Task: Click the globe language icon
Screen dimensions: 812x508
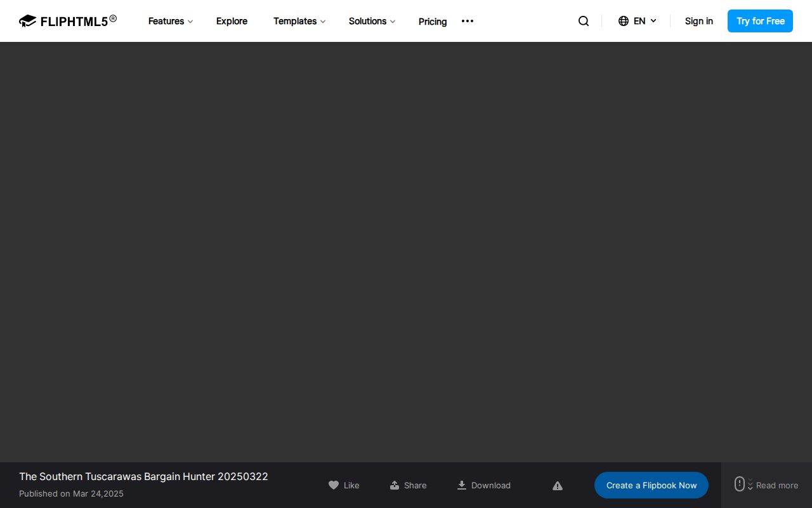Action: coord(624,21)
